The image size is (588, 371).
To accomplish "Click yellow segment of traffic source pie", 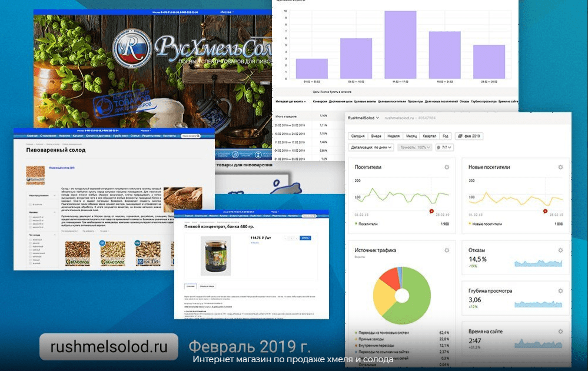I will (383, 296).
